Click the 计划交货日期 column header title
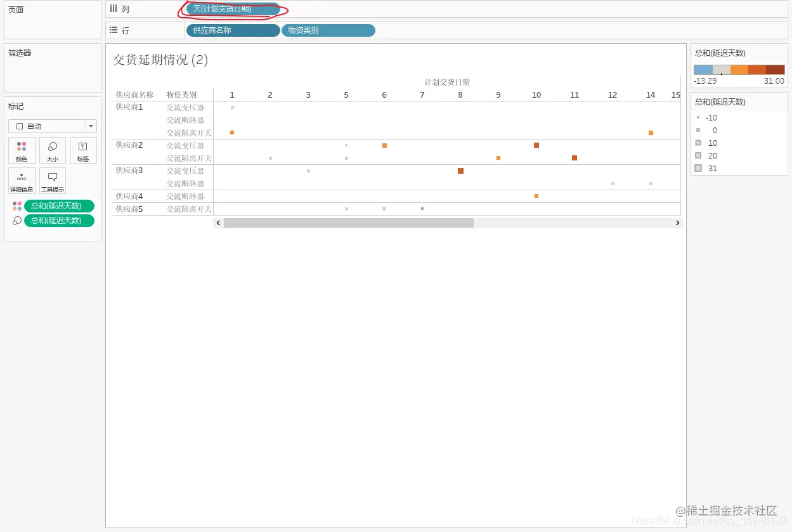792x532 pixels. point(447,82)
